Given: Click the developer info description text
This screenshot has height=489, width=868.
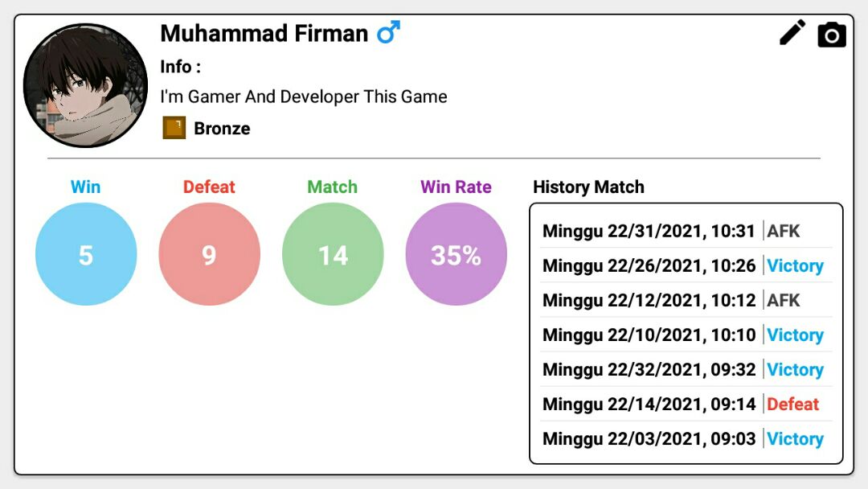Looking at the screenshot, I should [x=303, y=97].
